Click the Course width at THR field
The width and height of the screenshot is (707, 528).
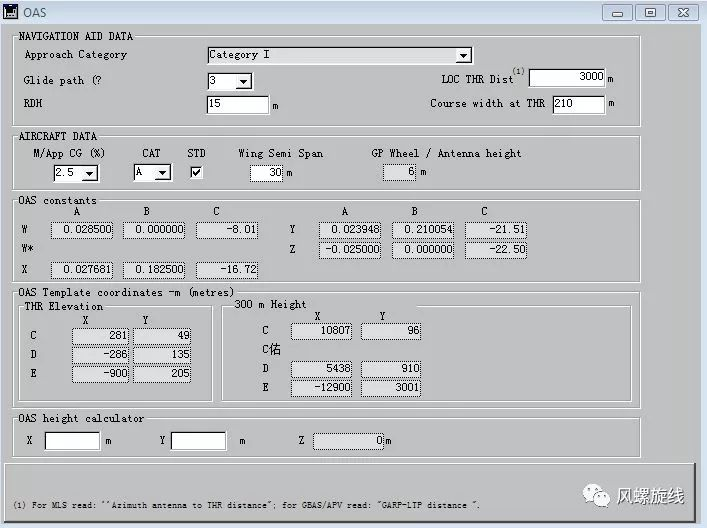578,105
